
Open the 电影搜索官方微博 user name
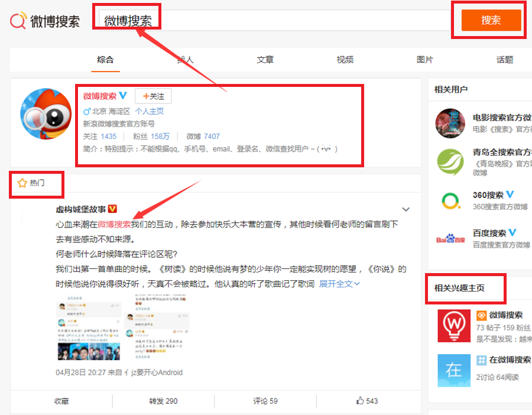point(502,118)
